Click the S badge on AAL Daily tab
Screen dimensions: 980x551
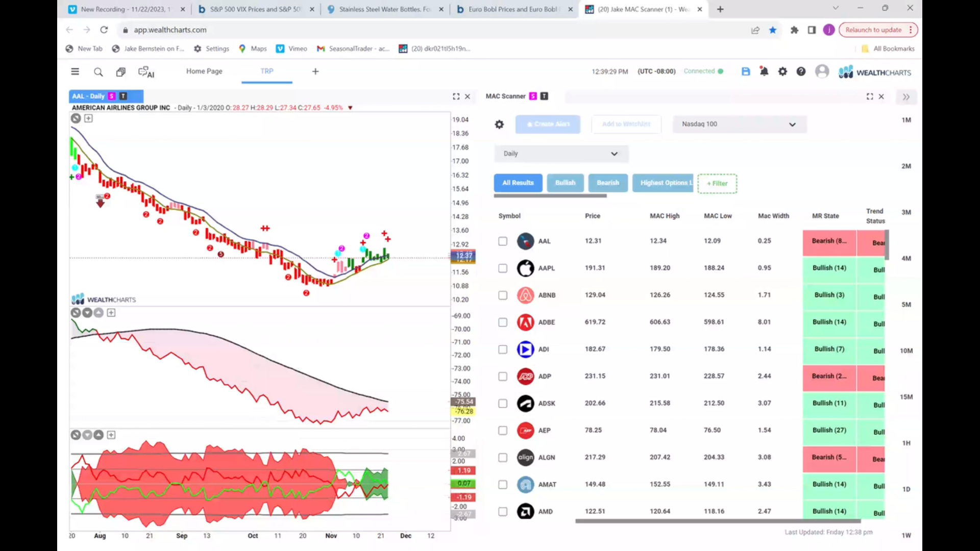(x=112, y=96)
